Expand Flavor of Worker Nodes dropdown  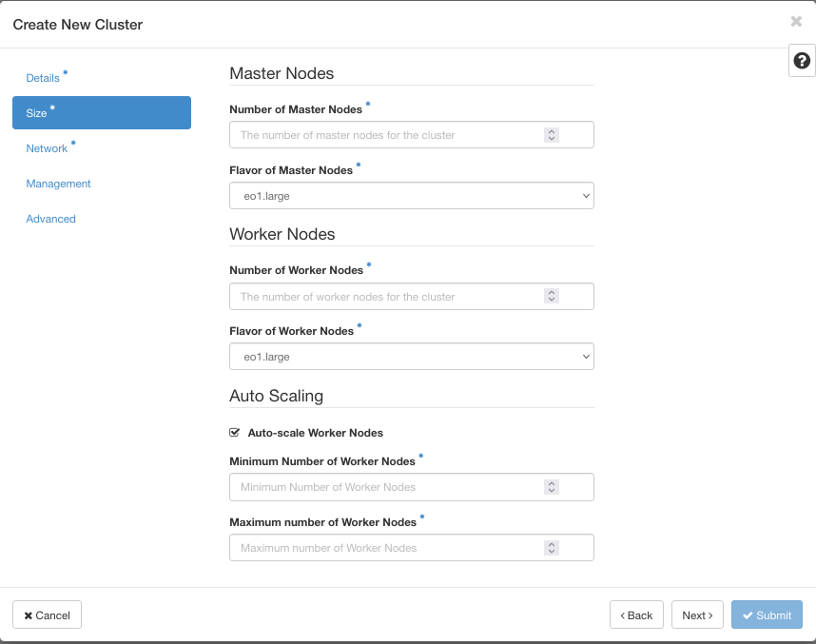411,357
